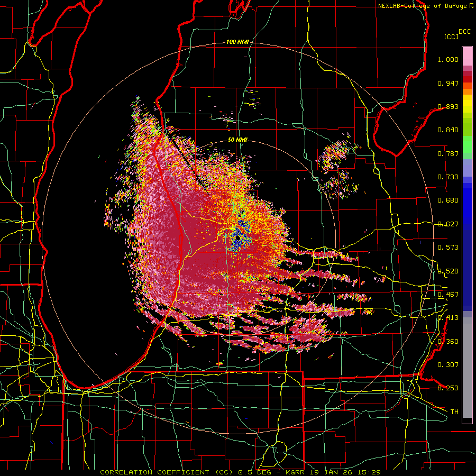The image size is (476, 476).
Task: Click the 0.360 color scale label
Action: [448, 342]
